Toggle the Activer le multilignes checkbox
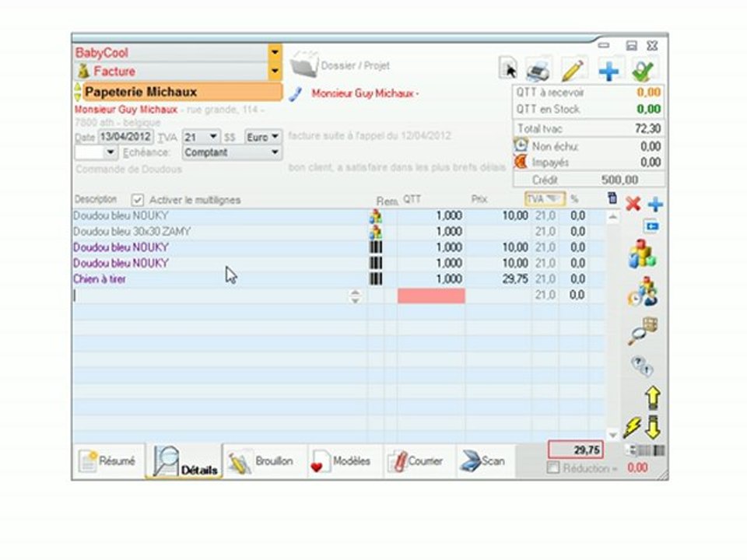The height and width of the screenshot is (560, 747). [137, 200]
